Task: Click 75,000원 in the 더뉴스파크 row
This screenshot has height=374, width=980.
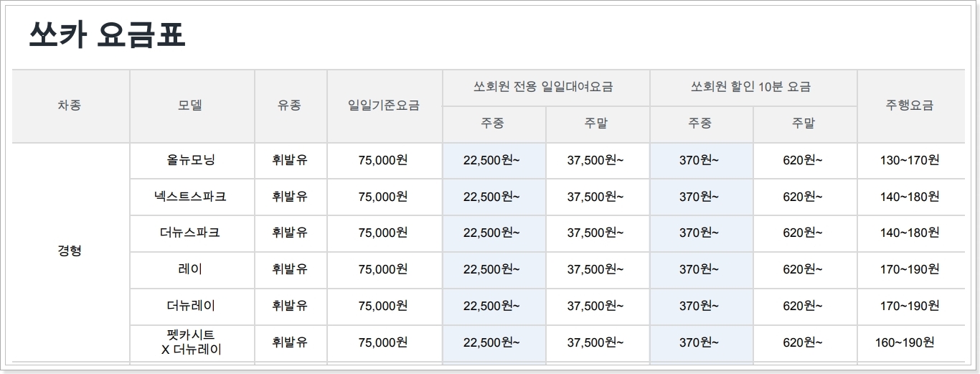Action: pyautogui.click(x=383, y=233)
